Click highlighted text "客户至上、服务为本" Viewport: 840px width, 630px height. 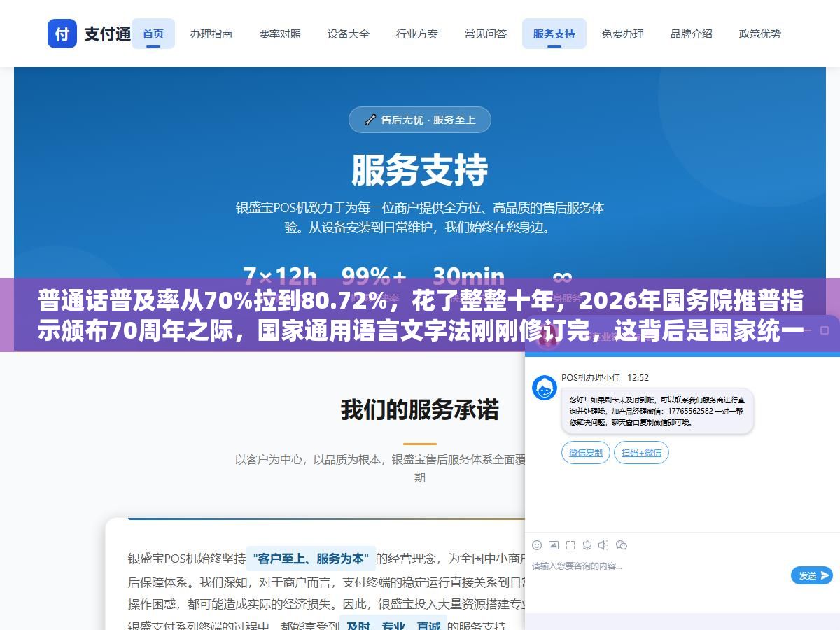click(311, 559)
